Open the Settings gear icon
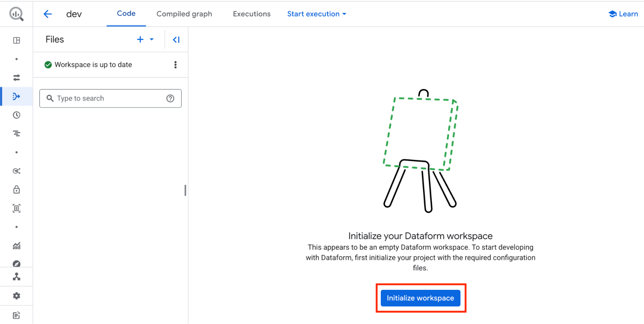Viewport: 644px width, 324px height. click(x=16, y=296)
